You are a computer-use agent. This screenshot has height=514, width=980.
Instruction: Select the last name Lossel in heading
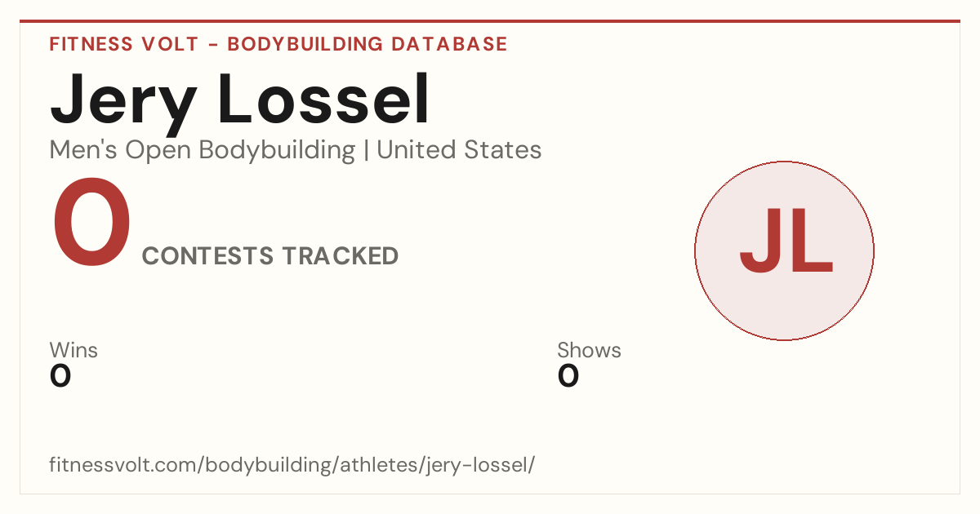coord(324,100)
